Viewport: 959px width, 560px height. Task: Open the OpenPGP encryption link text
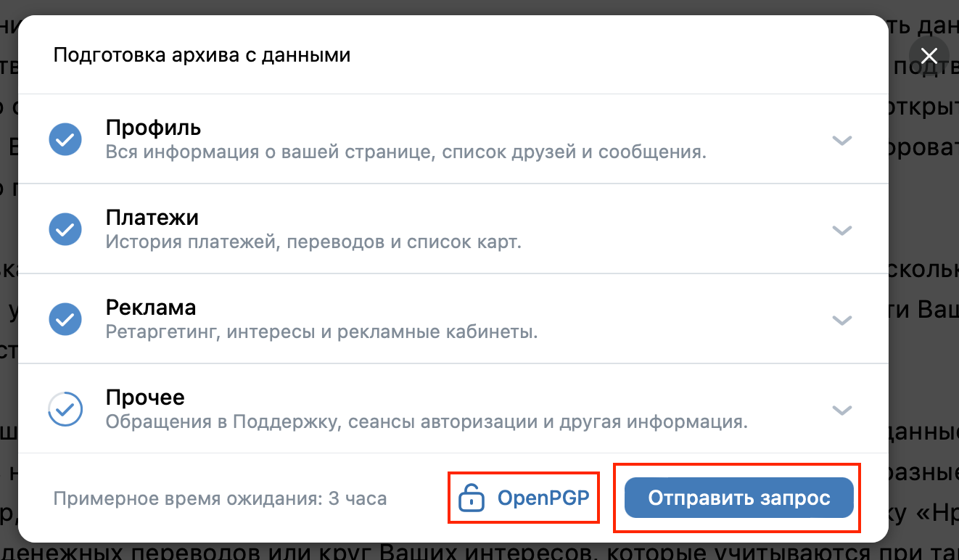click(x=543, y=498)
